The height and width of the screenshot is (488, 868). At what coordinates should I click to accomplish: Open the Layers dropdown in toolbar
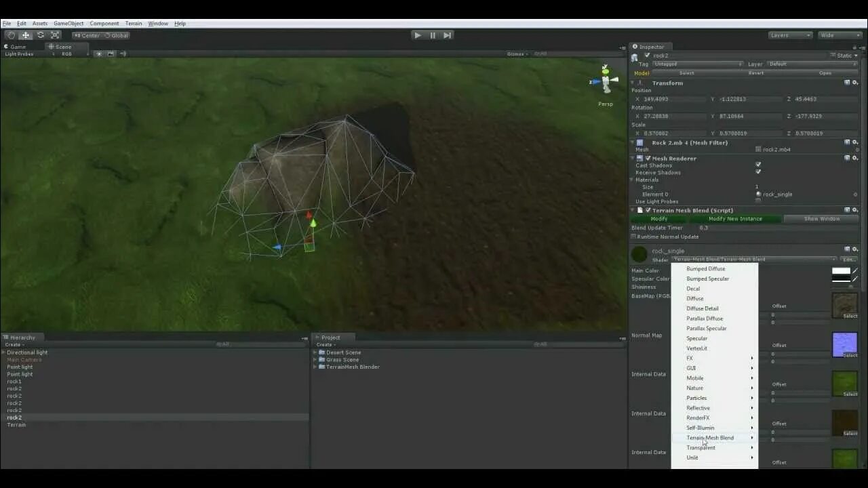point(790,35)
